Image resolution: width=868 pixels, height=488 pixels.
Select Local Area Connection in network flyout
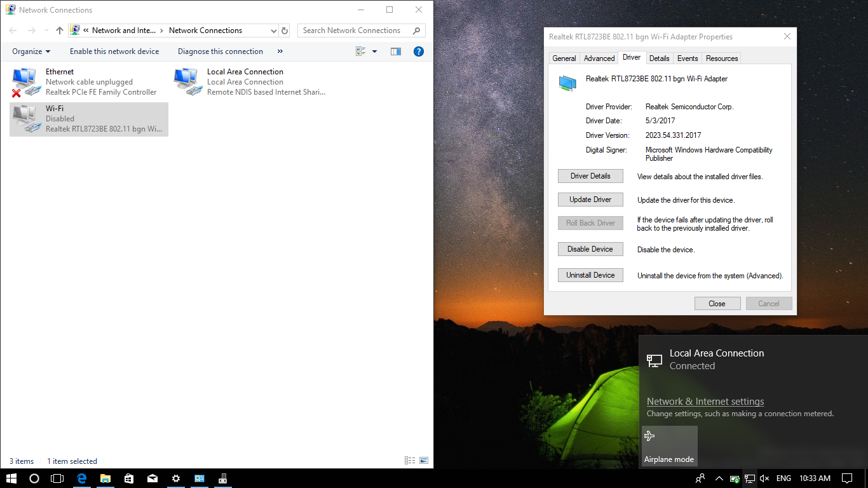coord(753,360)
